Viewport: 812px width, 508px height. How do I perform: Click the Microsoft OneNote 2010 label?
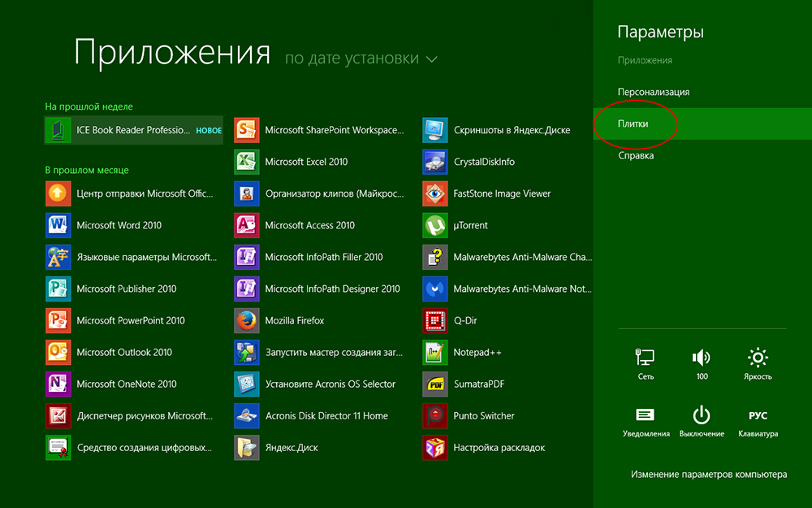[127, 384]
